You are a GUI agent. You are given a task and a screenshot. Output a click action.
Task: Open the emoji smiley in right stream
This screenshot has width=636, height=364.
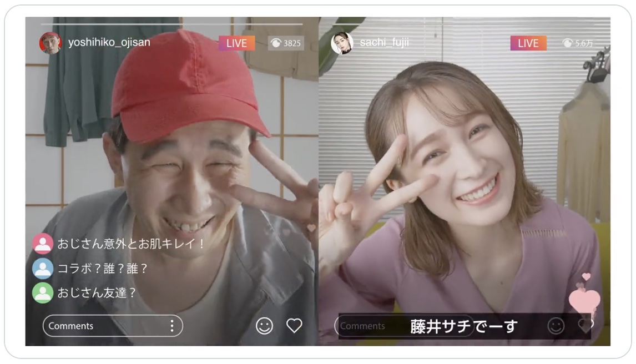tap(556, 326)
